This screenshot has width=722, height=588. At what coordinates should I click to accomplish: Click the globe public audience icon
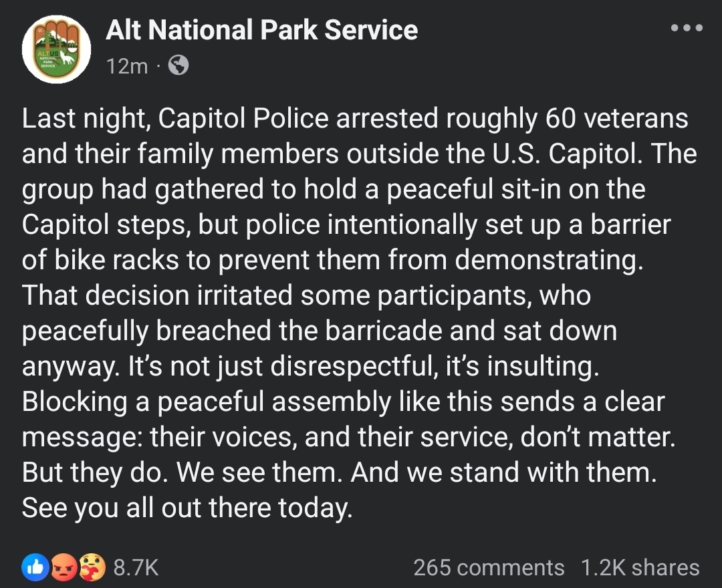[178, 65]
